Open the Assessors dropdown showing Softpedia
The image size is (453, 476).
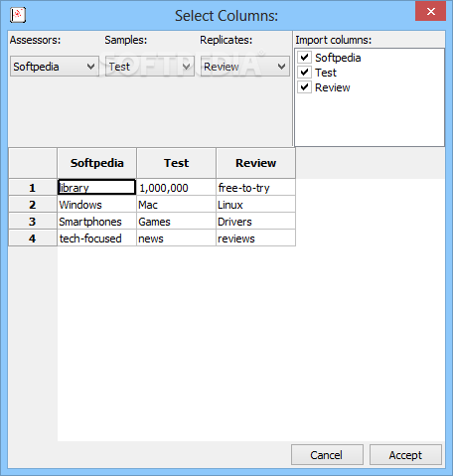pos(55,67)
